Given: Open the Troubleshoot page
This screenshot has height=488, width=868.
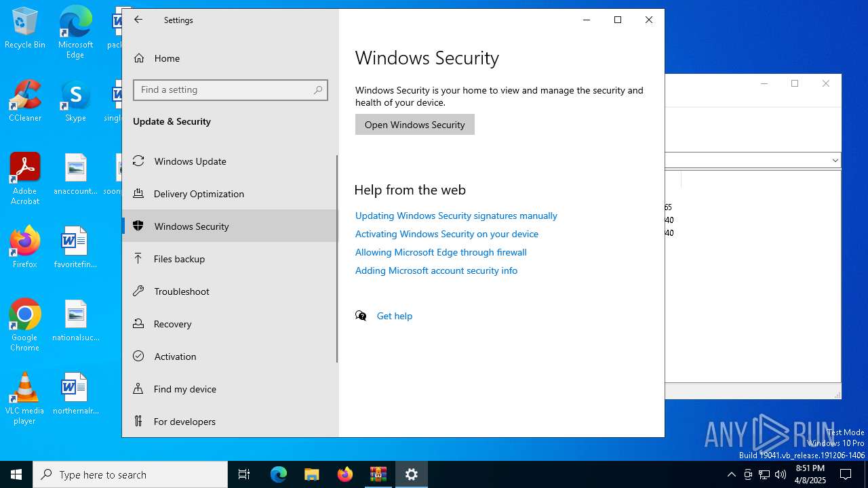Looking at the screenshot, I should coord(230,291).
